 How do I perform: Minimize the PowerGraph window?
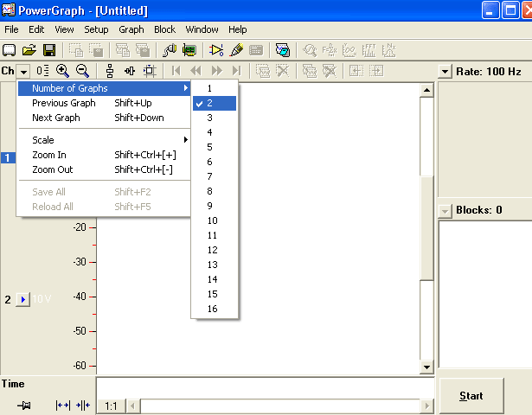[490, 10]
